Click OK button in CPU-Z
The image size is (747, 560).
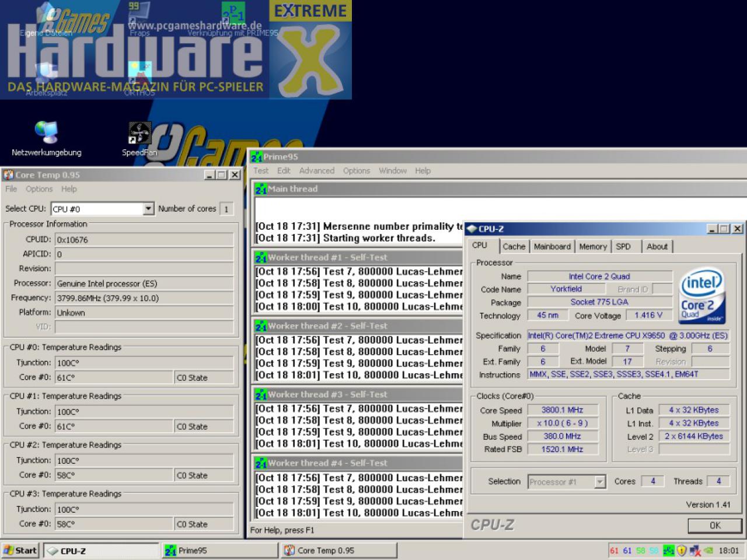point(715,526)
